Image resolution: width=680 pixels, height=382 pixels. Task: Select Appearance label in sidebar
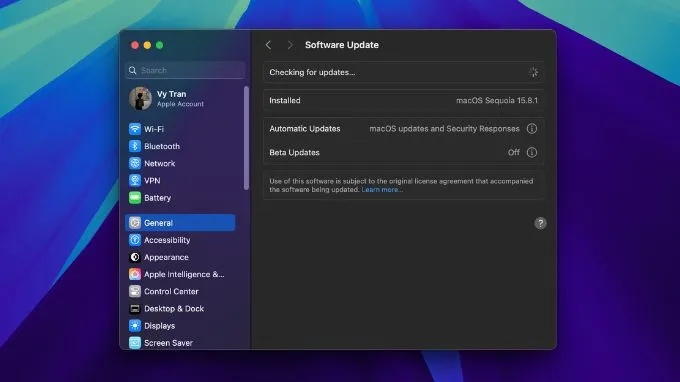(x=166, y=257)
